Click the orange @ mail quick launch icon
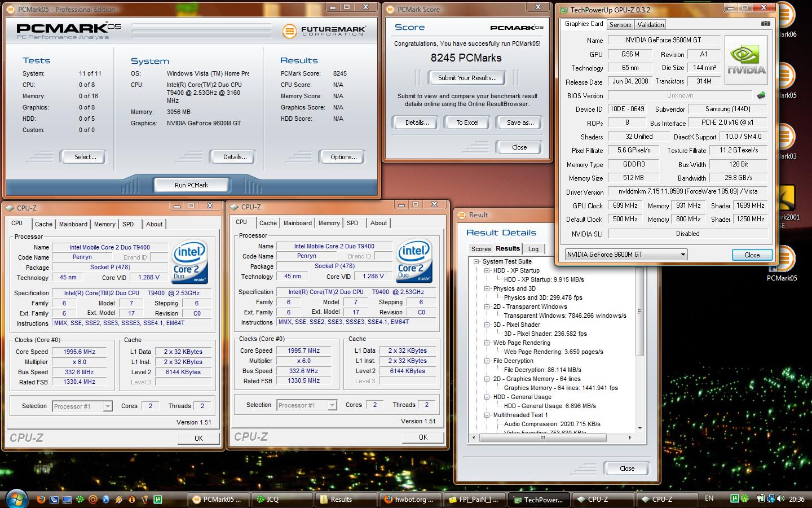Image resolution: width=812 pixels, height=508 pixels. tap(93, 499)
